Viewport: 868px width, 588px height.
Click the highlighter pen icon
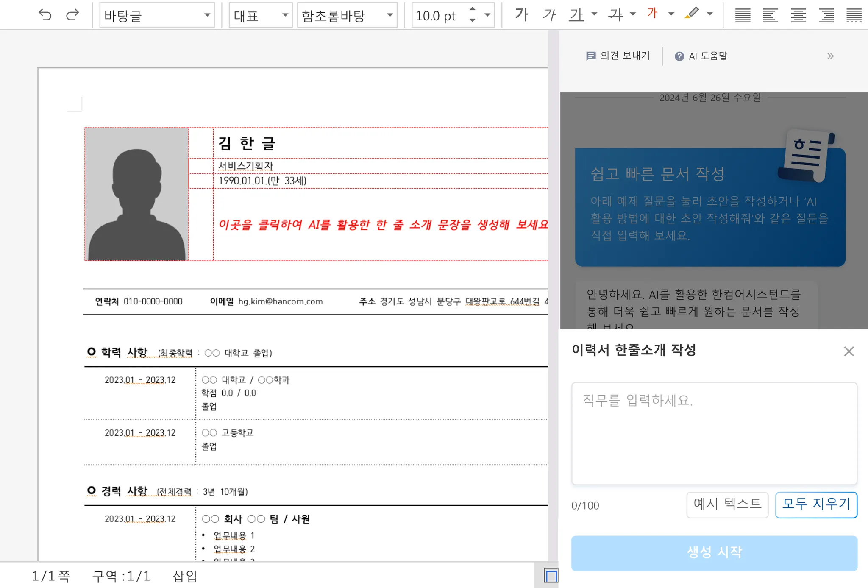click(x=692, y=14)
